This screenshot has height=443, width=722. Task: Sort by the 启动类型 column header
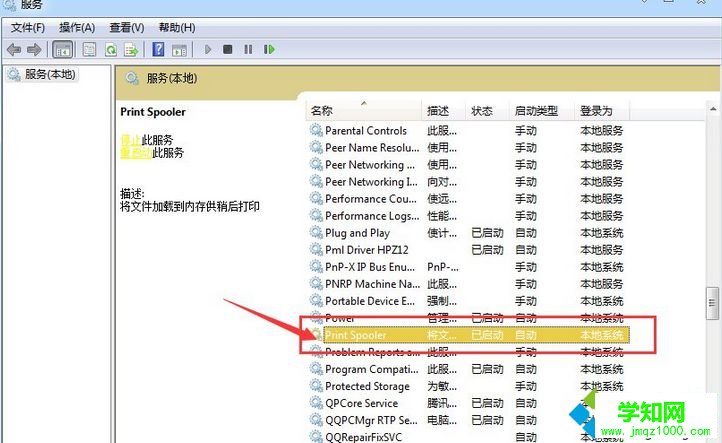point(542,111)
